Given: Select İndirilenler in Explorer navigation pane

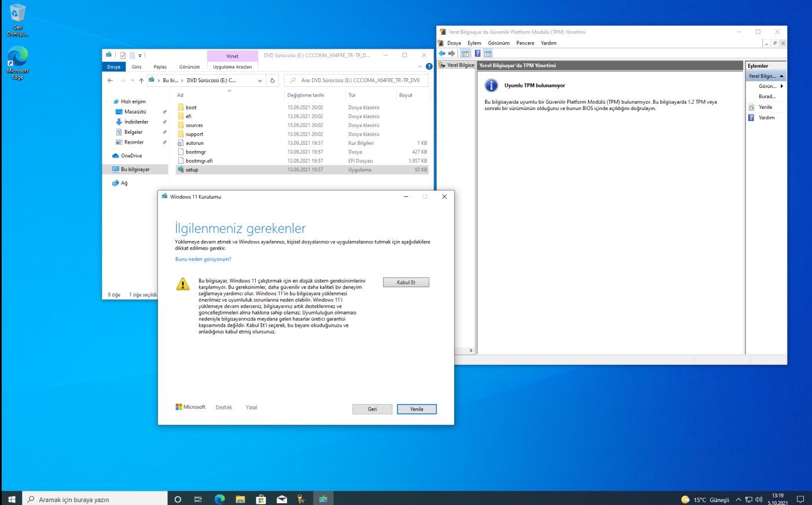Looking at the screenshot, I should tap(136, 122).
